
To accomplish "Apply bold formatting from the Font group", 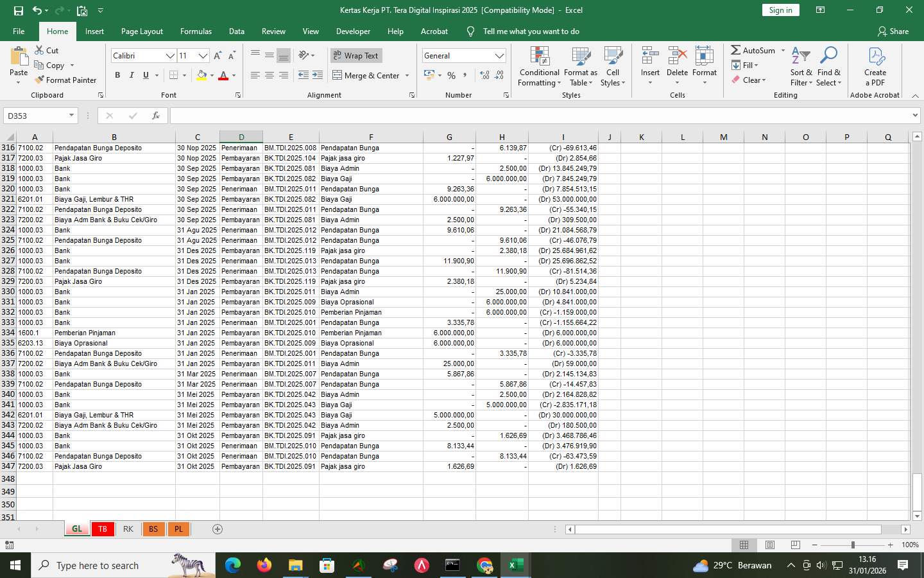I will (117, 75).
